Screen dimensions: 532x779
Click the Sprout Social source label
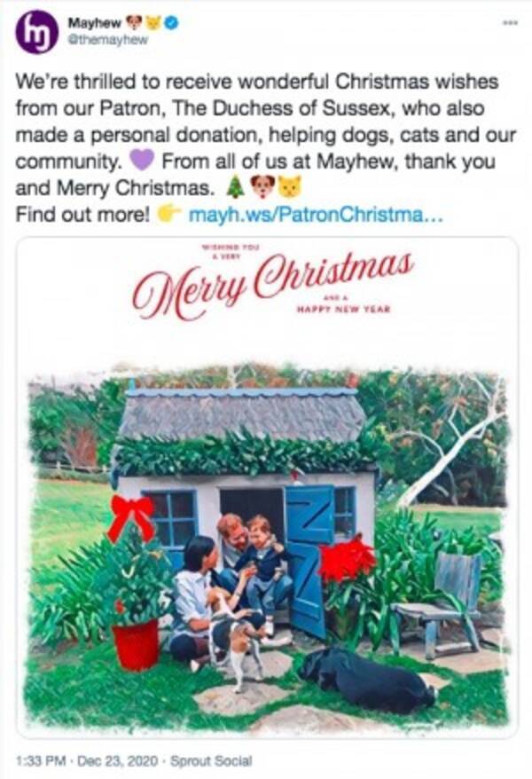(x=211, y=760)
